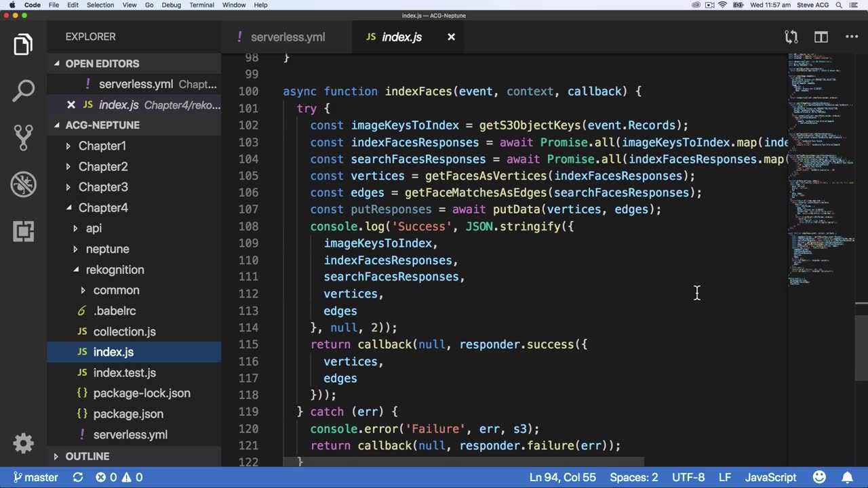Change the JavaScript language mode
Image resolution: width=868 pixels, height=488 pixels.
click(770, 477)
